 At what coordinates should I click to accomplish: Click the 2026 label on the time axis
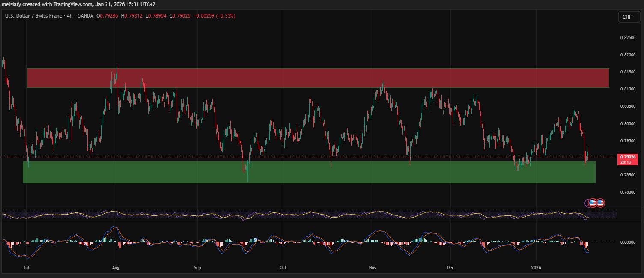536,268
